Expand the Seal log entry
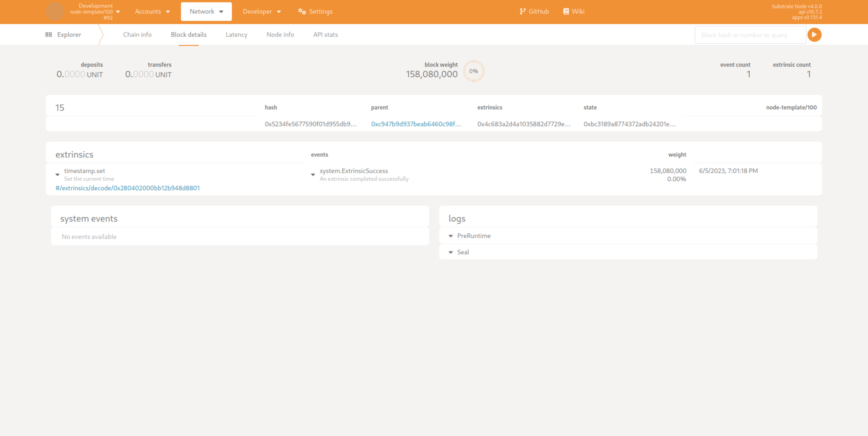The image size is (868, 436). (x=451, y=252)
